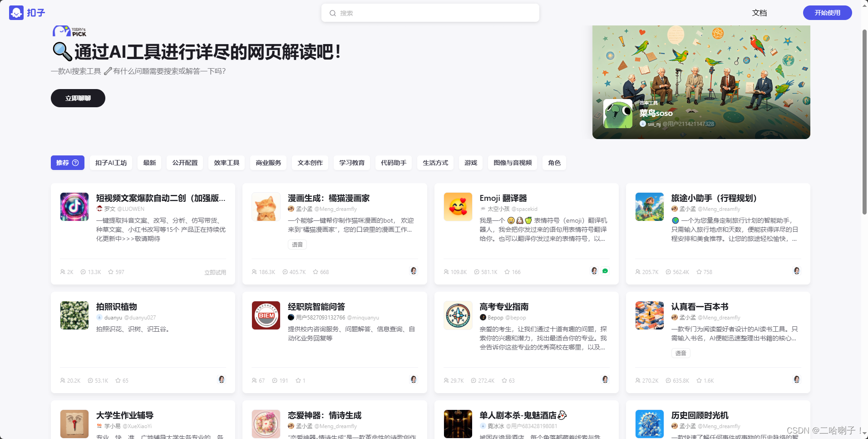Open the 文档 link in header
This screenshot has height=439, width=868.
tap(759, 13)
